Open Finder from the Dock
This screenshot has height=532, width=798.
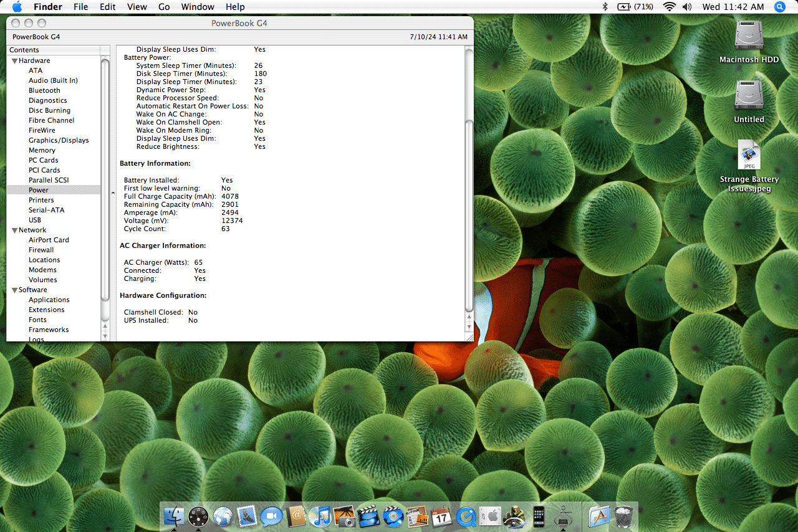[175, 516]
